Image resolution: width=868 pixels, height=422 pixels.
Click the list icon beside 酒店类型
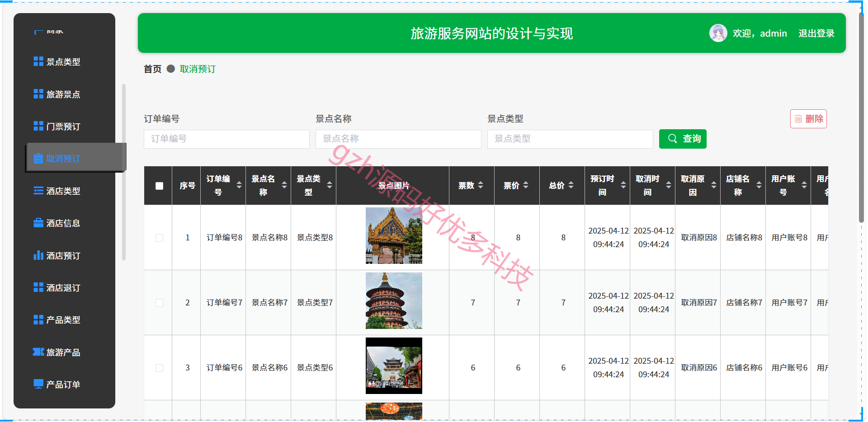click(38, 191)
